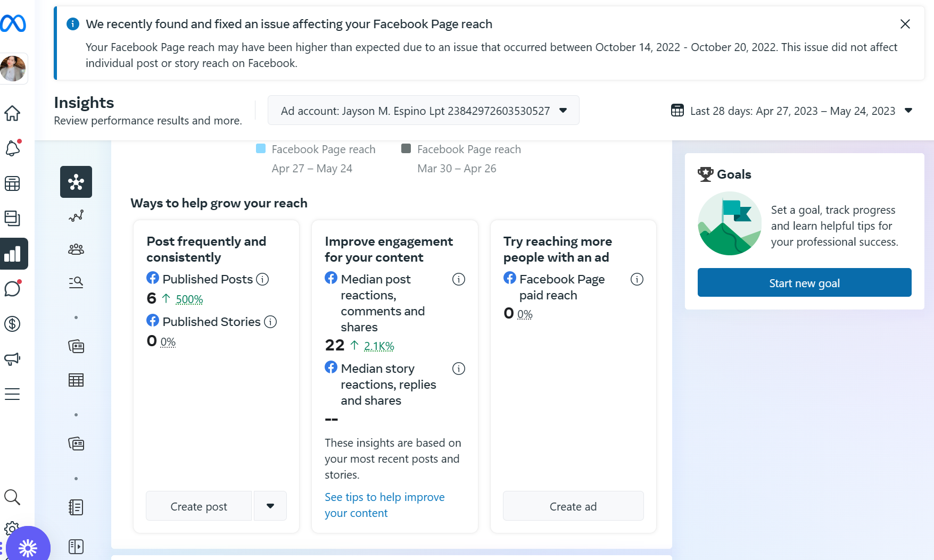The image size is (934, 560).
Task: Open the Notifications bell icon
Action: [x=12, y=148]
